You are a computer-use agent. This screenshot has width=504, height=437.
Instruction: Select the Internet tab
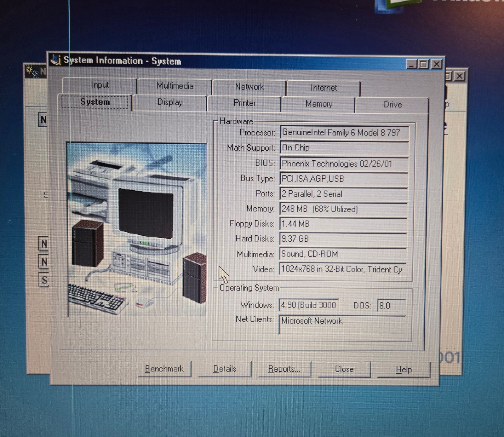[324, 88]
